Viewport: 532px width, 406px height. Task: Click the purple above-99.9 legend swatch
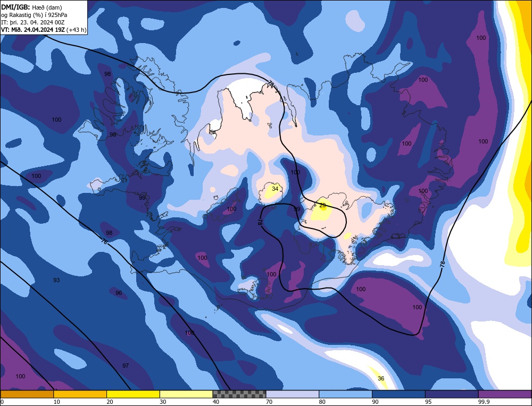tap(505, 394)
